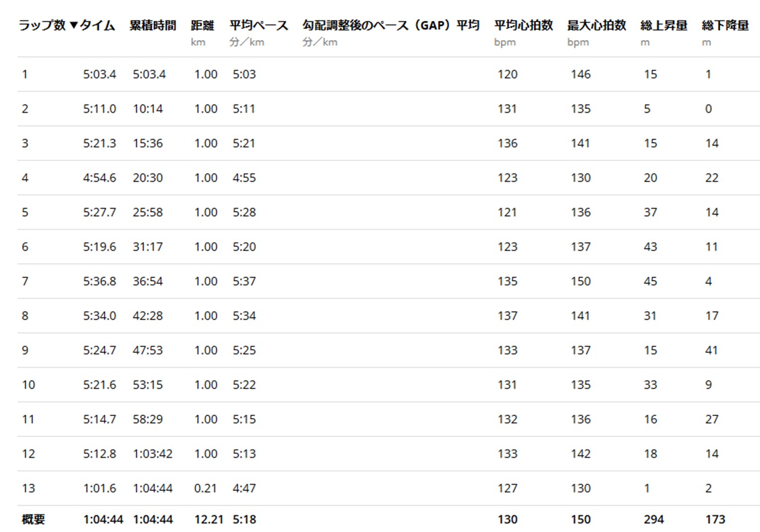
Task: Click cumulative time 42:28
Action: (148, 316)
